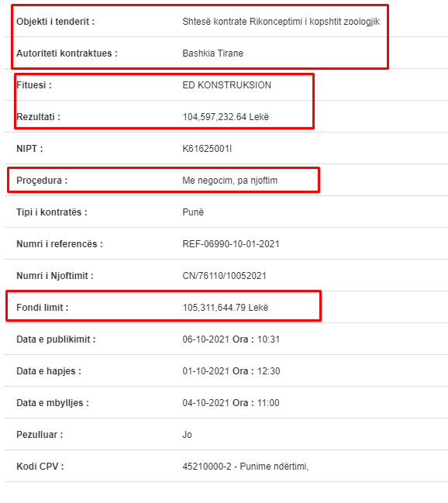Click the contract type value Punë
This screenshot has height=503, width=448.
(x=193, y=212)
